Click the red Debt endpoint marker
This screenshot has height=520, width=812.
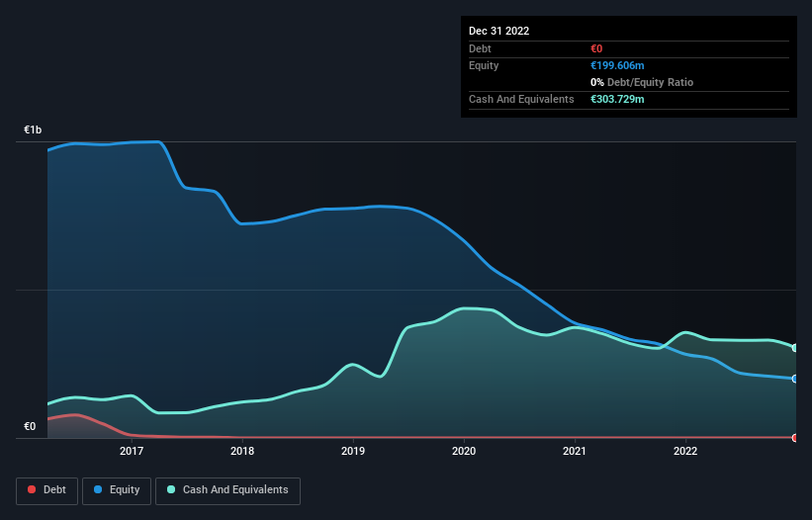click(x=795, y=438)
